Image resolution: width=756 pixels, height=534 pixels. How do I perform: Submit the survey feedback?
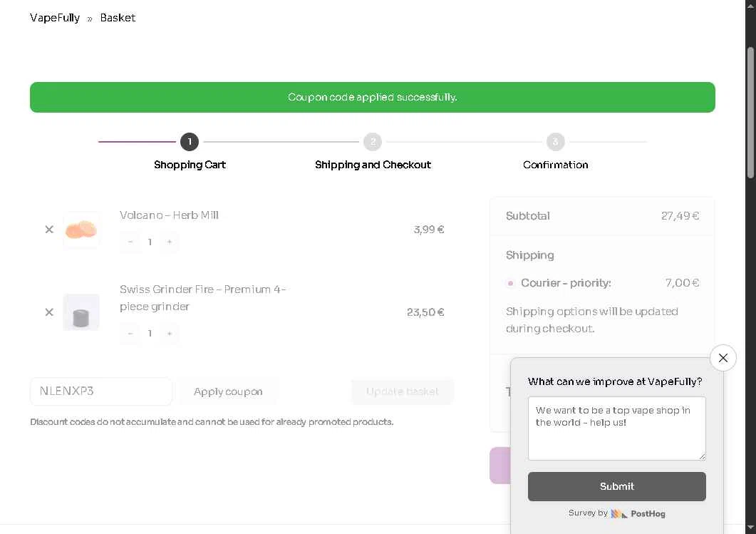point(616,486)
